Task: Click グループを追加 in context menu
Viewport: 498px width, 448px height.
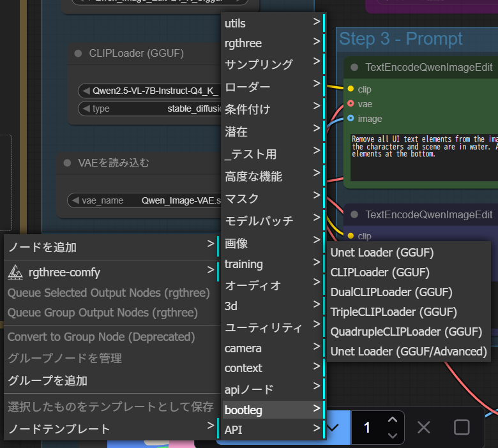Action: tap(47, 381)
